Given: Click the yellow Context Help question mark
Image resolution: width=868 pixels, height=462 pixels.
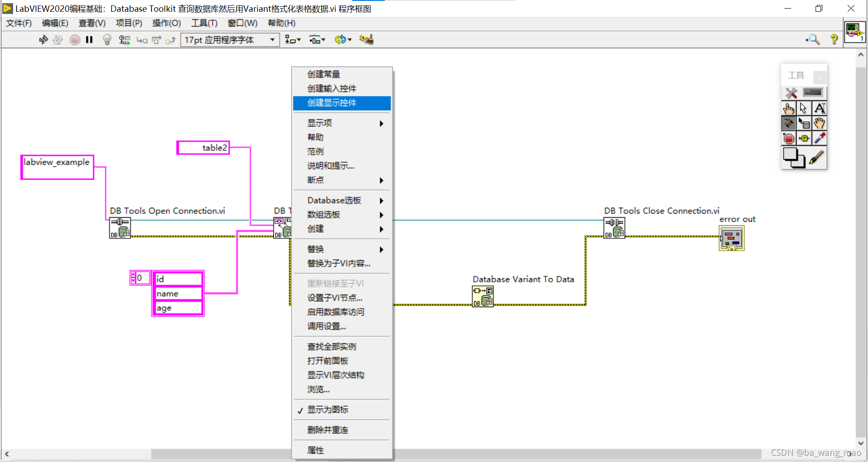Looking at the screenshot, I should click(834, 40).
